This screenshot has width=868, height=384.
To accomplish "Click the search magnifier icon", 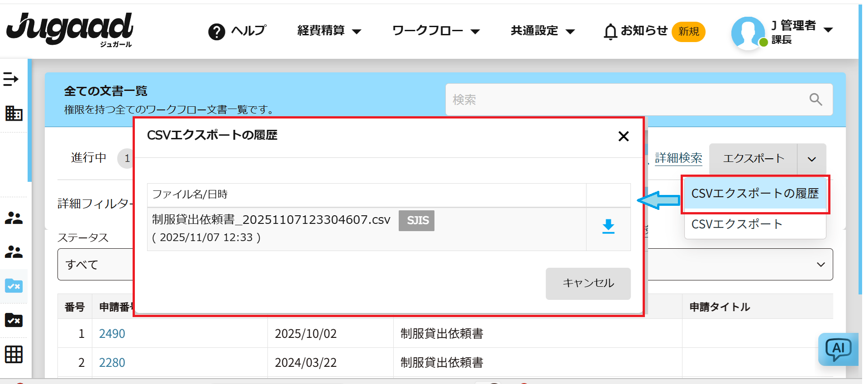I will 816,100.
